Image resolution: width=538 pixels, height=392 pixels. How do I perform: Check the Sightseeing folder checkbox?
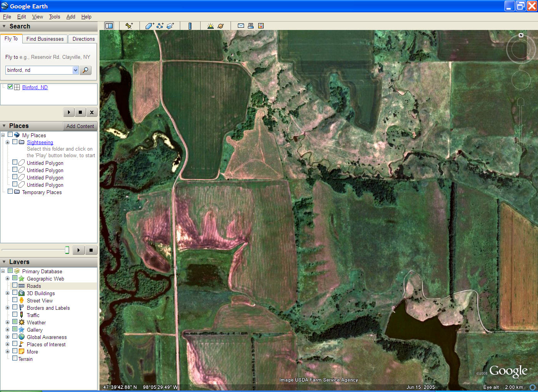point(15,141)
